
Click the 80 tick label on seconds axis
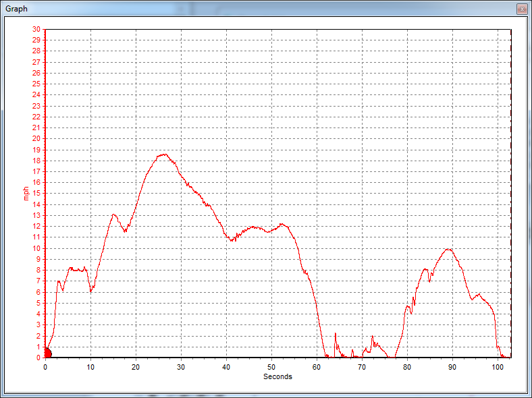coord(407,368)
